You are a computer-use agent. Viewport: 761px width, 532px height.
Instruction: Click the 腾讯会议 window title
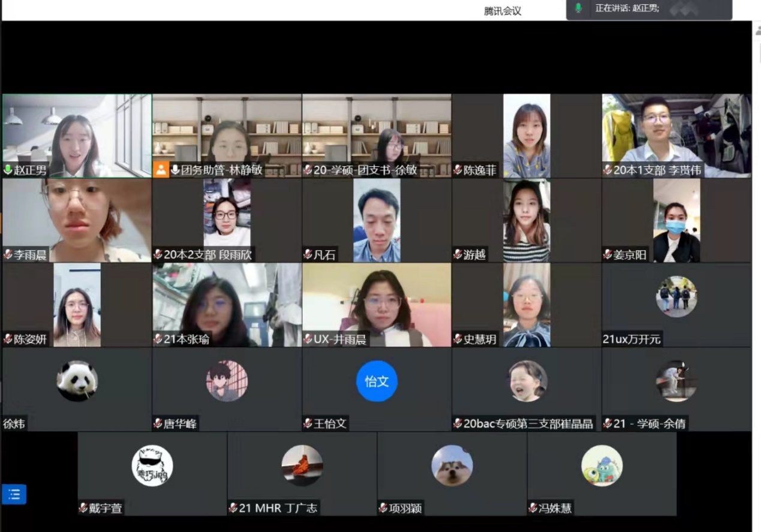(503, 11)
